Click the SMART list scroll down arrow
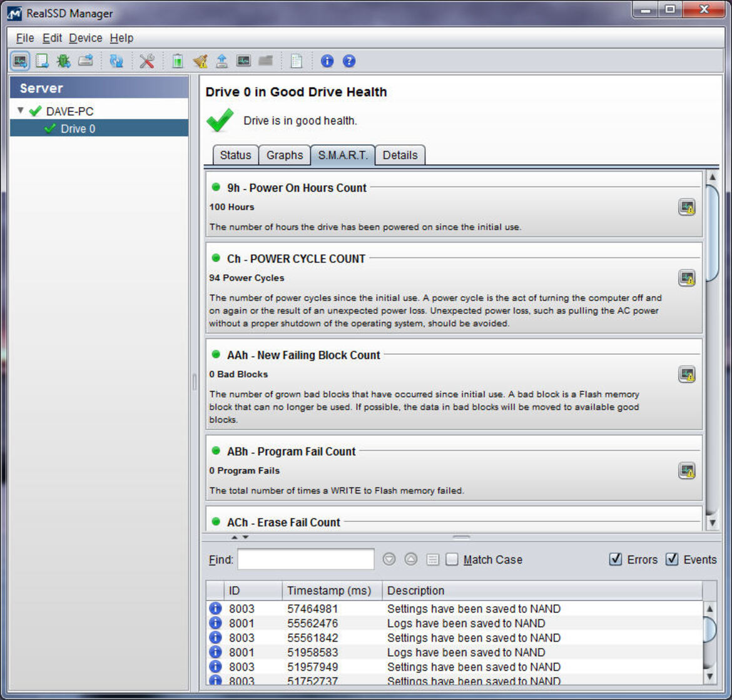Screen dimensions: 732x700 tap(713, 523)
